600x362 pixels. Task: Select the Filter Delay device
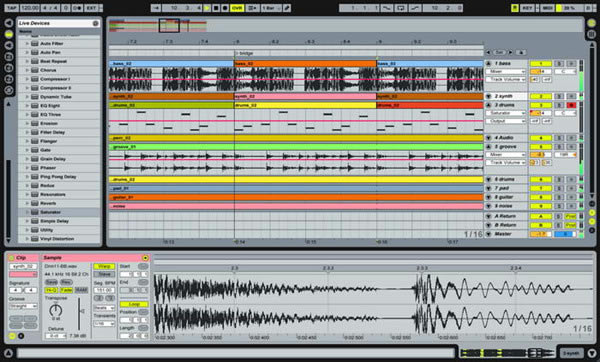(52, 132)
